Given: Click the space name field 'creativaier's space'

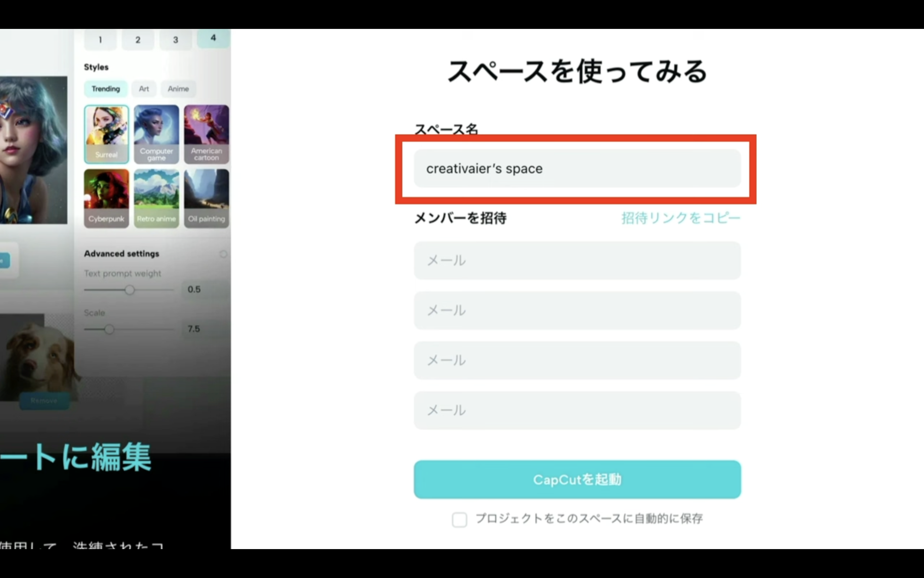Looking at the screenshot, I should click(x=577, y=168).
